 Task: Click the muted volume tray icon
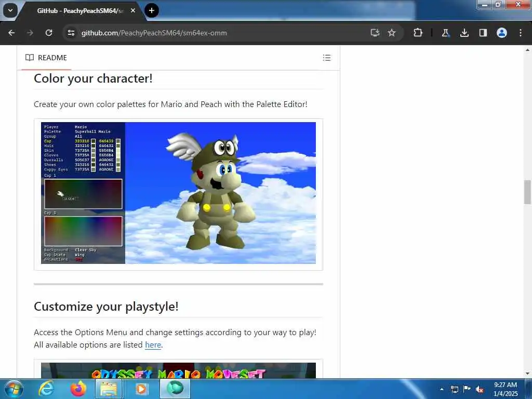(480, 389)
